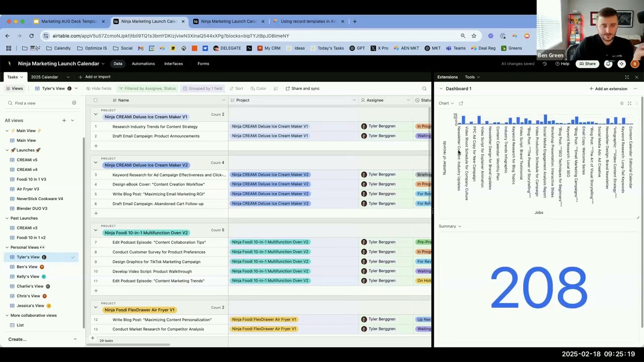The width and height of the screenshot is (644, 362).
Task: Open the notifications bell
Action: [608, 64]
